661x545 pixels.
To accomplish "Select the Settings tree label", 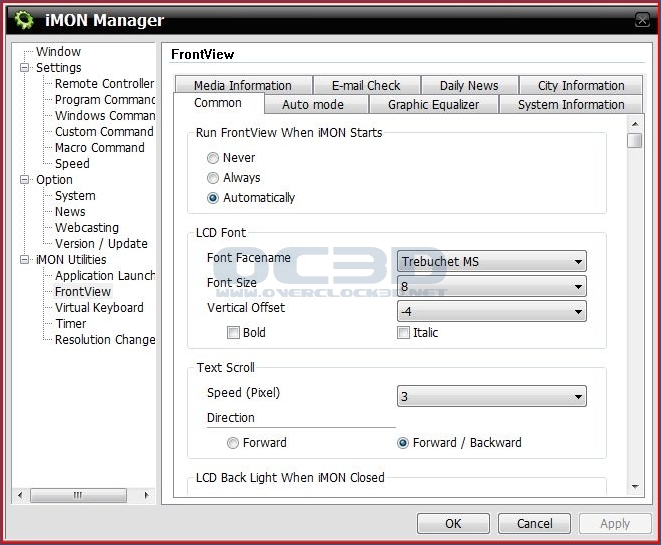I will tap(59, 67).
